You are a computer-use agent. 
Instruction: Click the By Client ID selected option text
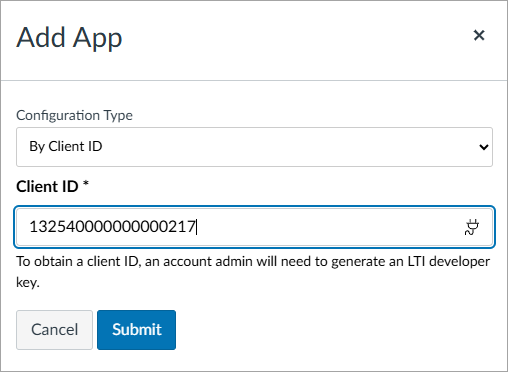[x=66, y=146]
